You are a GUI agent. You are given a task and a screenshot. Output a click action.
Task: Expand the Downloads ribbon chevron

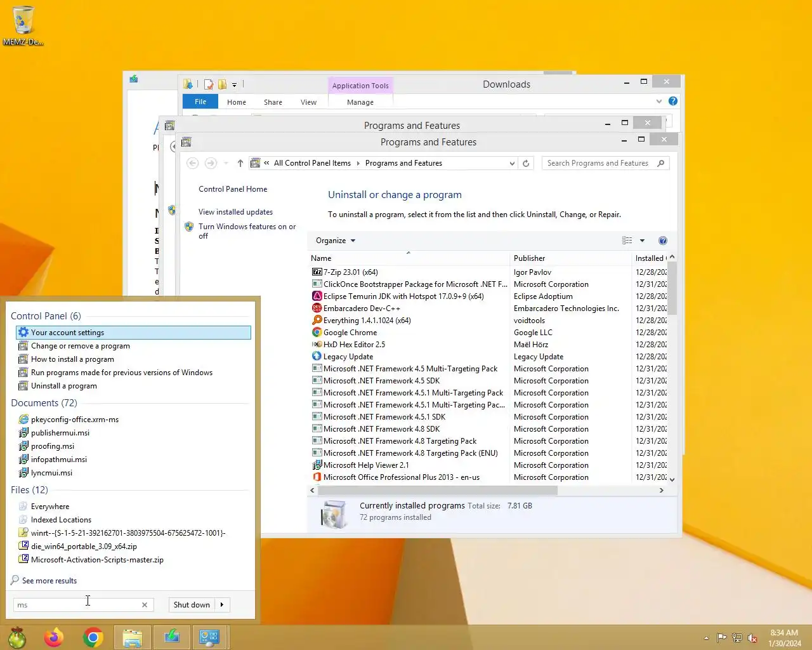(659, 101)
